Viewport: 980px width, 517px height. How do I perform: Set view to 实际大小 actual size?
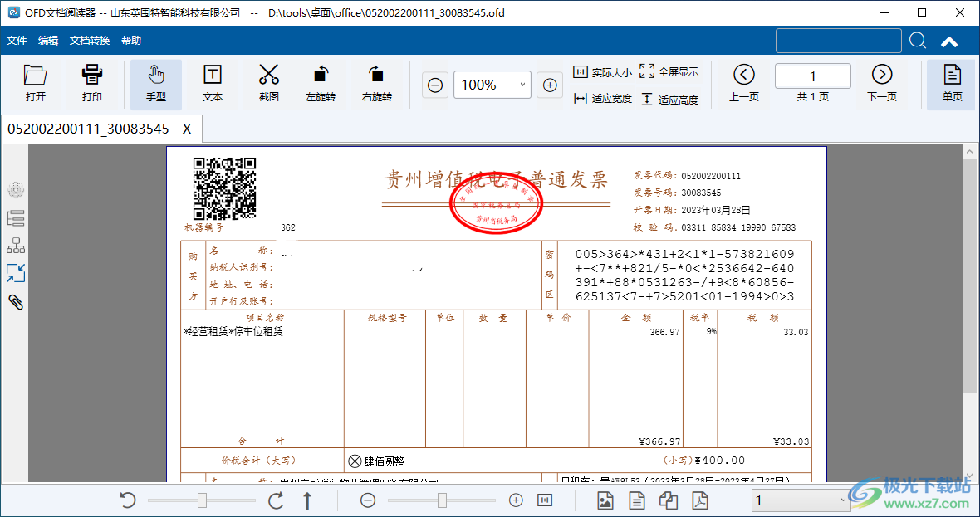(x=602, y=72)
